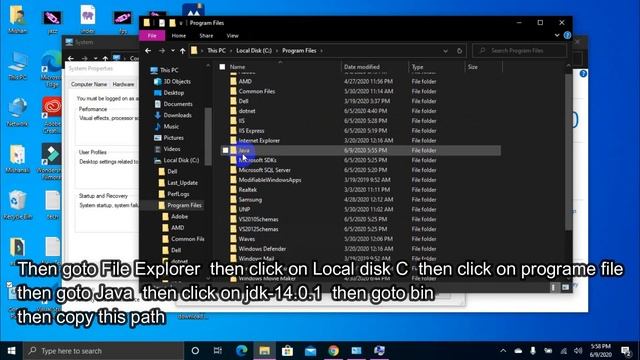Open the dotnet folder

(247, 111)
